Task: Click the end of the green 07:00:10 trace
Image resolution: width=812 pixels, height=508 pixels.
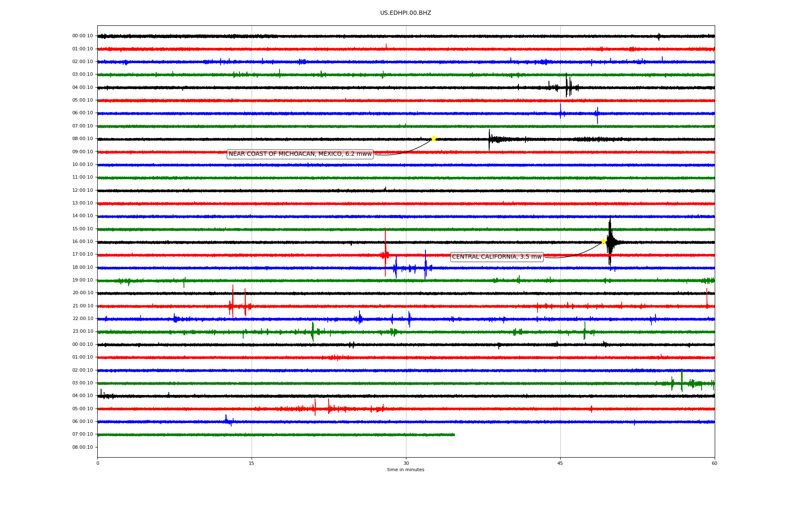Action: 454,435
